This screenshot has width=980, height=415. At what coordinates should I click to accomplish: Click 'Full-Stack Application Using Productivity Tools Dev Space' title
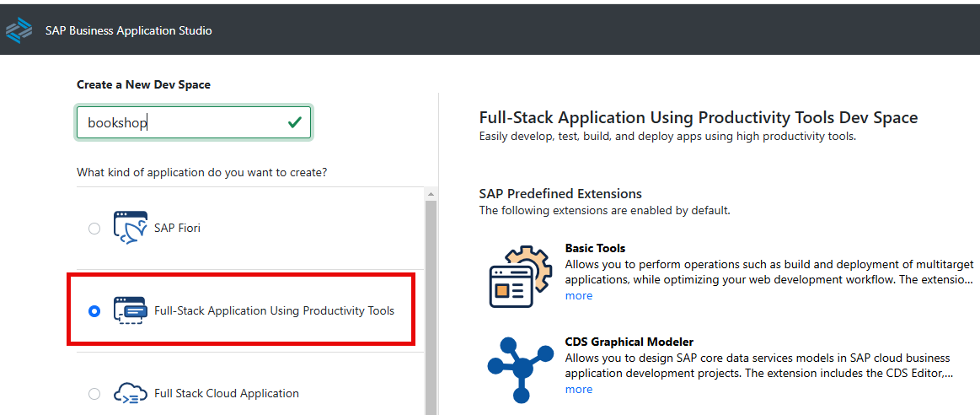(698, 117)
